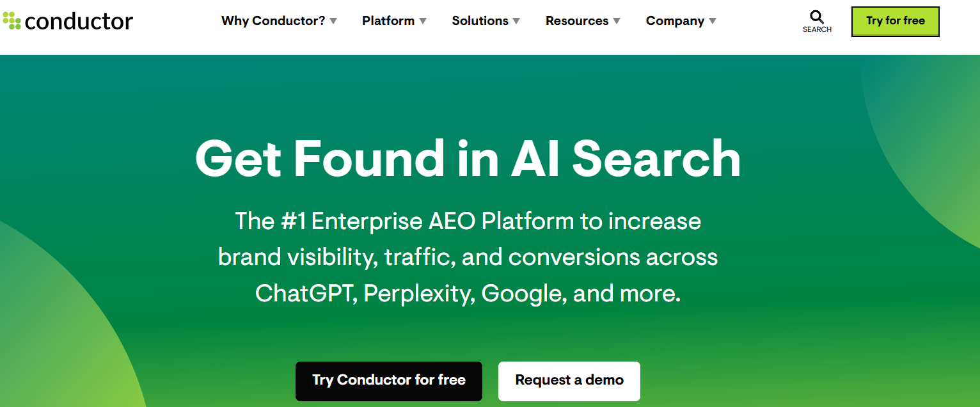Click the Resources dropdown triangle
The width and height of the screenshot is (980, 407).
(617, 22)
